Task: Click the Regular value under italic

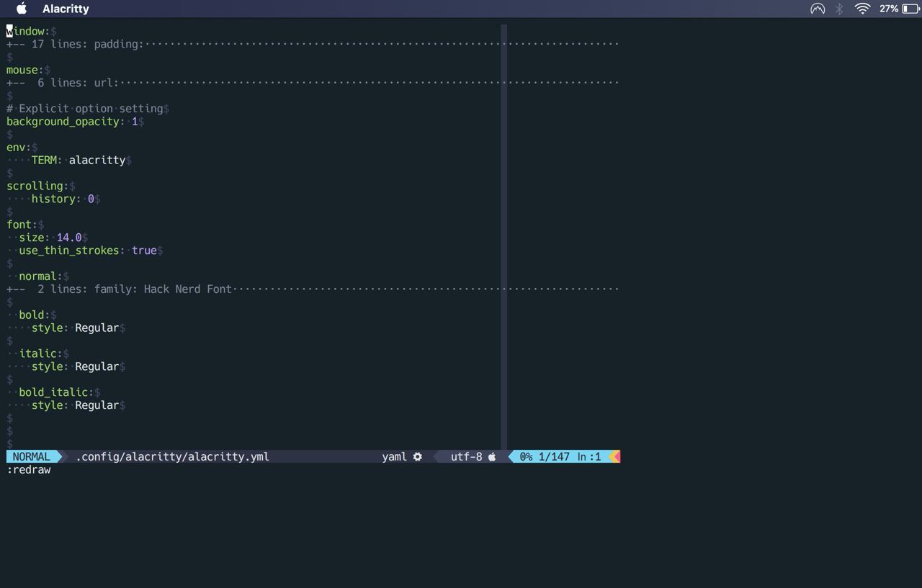Action: (x=97, y=366)
